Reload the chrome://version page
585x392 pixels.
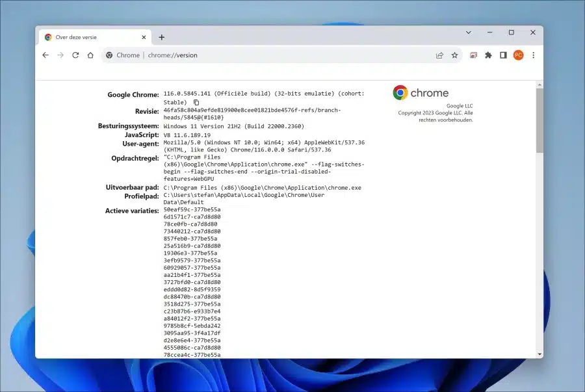pos(75,55)
